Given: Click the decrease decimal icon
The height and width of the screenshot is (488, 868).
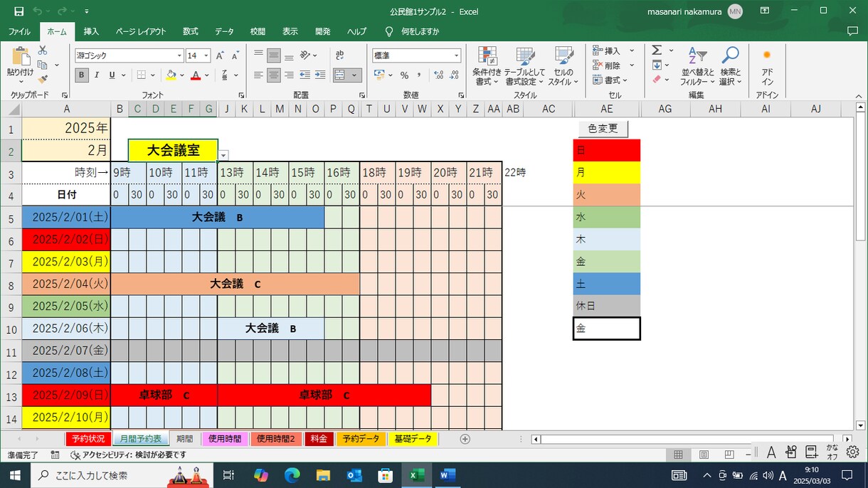Looking at the screenshot, I should [x=454, y=75].
